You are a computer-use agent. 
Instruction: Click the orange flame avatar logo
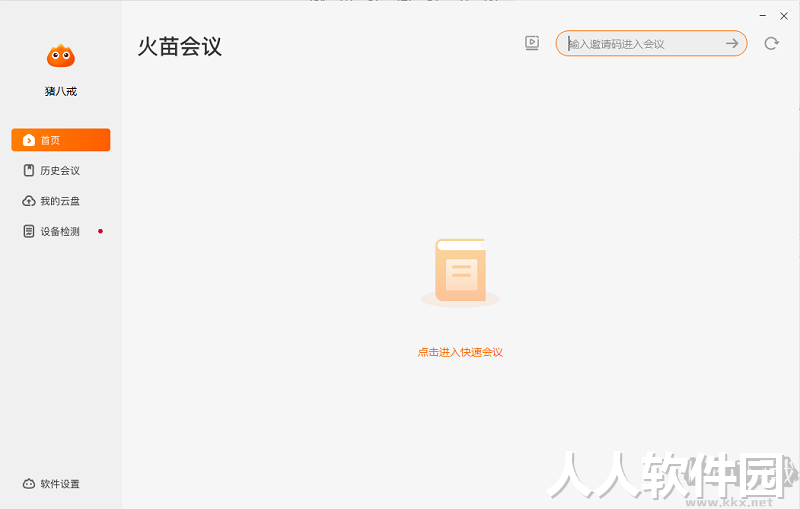[61, 56]
